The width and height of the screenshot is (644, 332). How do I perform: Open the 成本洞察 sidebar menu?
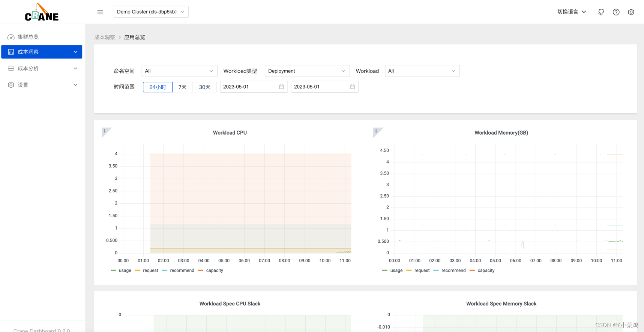point(42,52)
